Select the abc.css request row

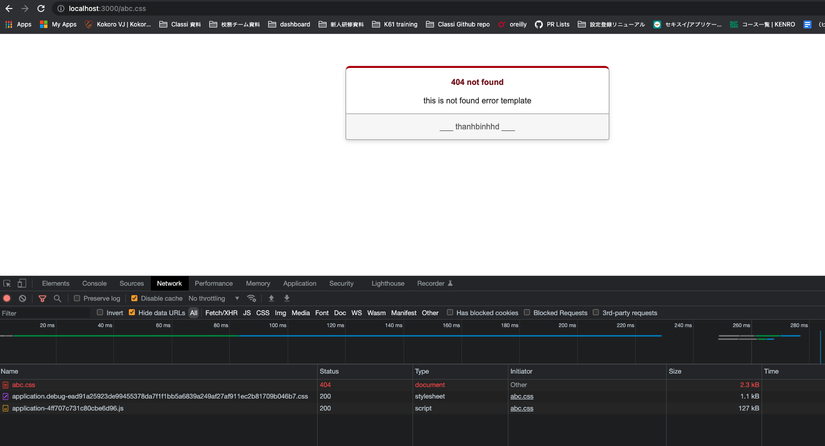(x=412, y=385)
